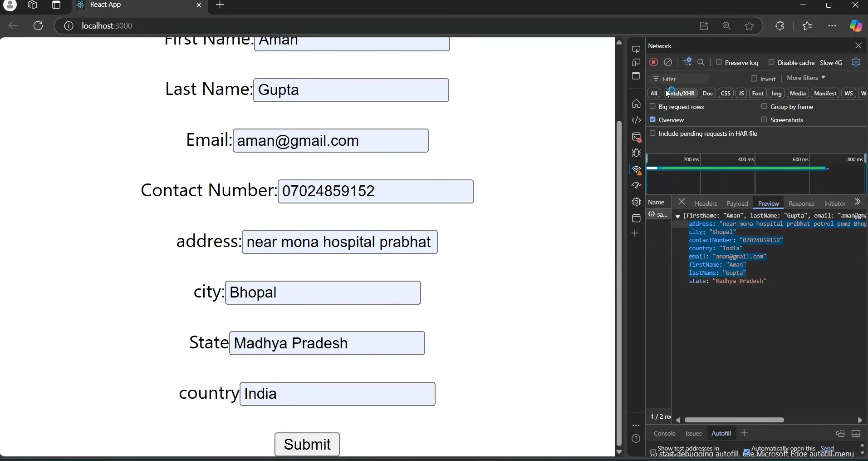Click the preview pane horizontal scrollbar
This screenshot has height=461, width=868.
(734, 420)
